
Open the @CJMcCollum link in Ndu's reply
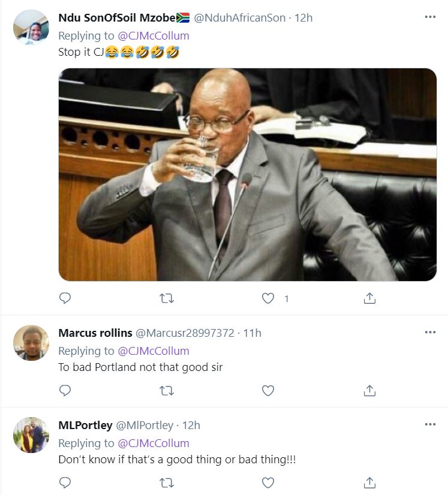(x=153, y=35)
